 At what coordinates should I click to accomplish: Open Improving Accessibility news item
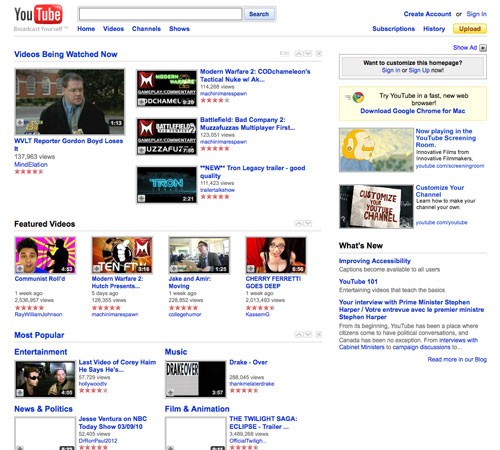[375, 261]
